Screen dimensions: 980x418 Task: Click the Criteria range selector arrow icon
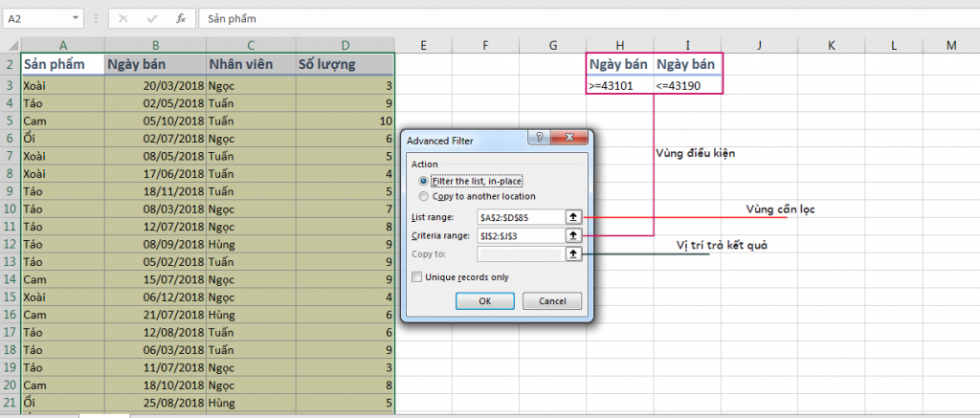(574, 235)
